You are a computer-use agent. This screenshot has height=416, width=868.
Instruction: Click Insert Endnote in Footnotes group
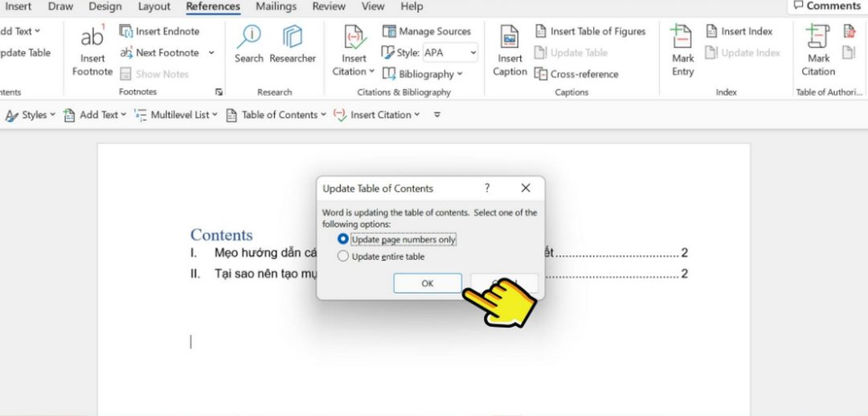[159, 31]
